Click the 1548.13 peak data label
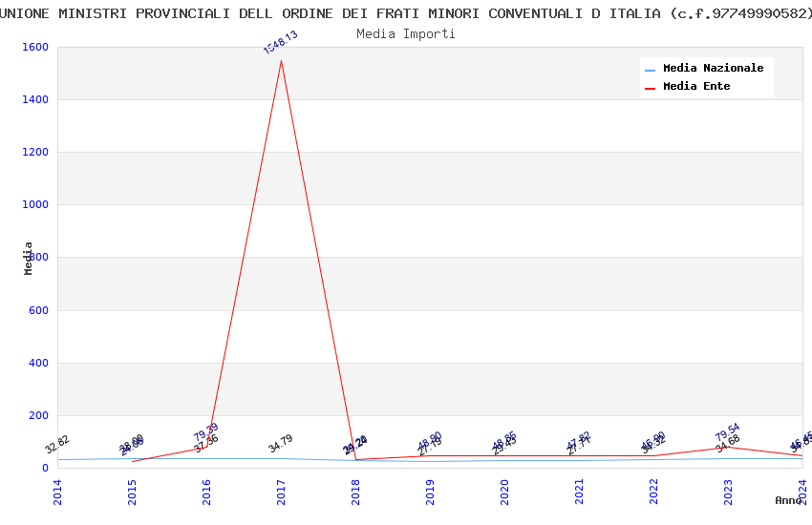812x525 pixels. [x=280, y=42]
